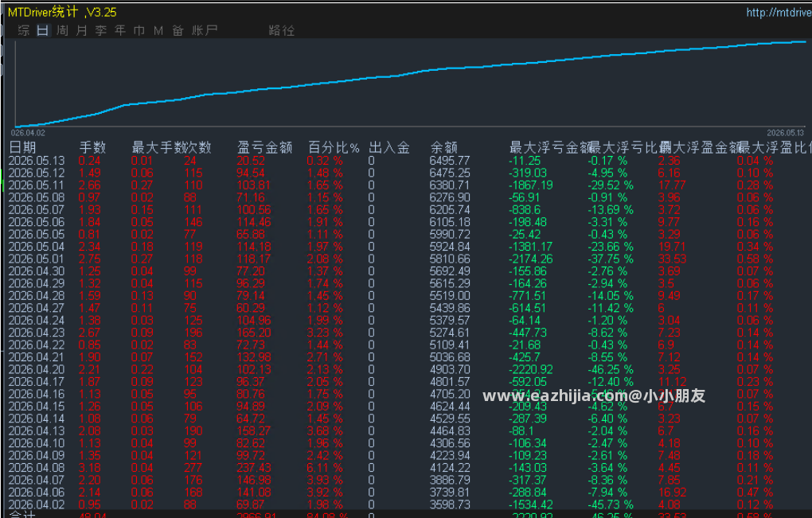Click the 余额 column header
The height and width of the screenshot is (518, 812).
click(444, 147)
